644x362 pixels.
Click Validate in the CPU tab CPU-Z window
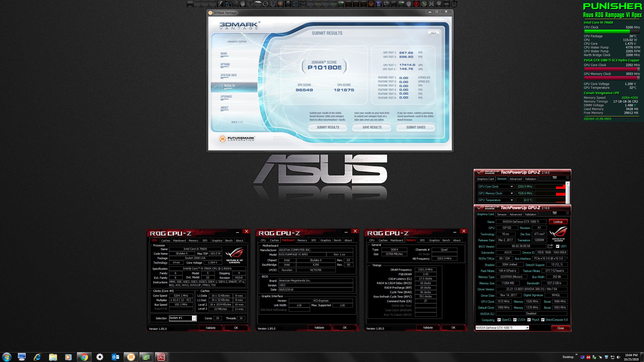[x=211, y=328]
